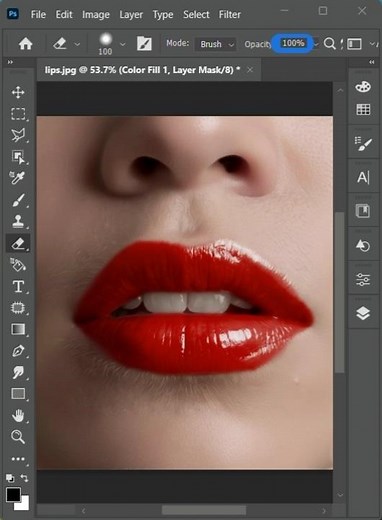Screen dimensions: 382x520
Task: Open the Type menu
Action: click(x=163, y=14)
